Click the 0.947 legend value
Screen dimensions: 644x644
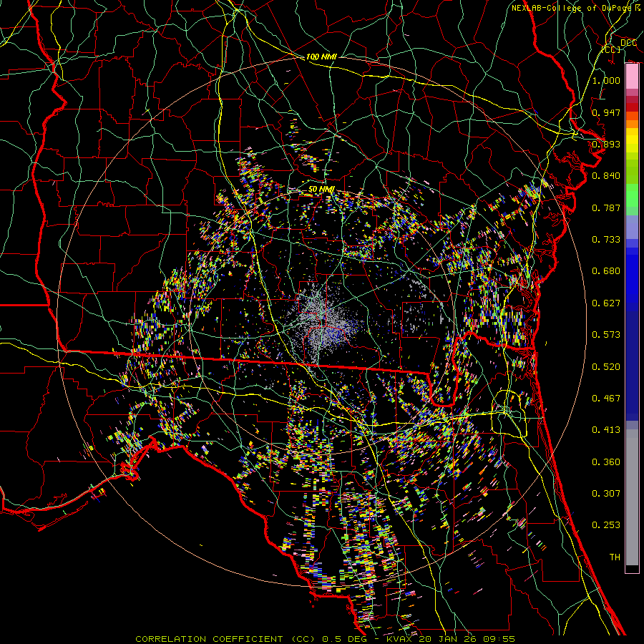(x=606, y=112)
